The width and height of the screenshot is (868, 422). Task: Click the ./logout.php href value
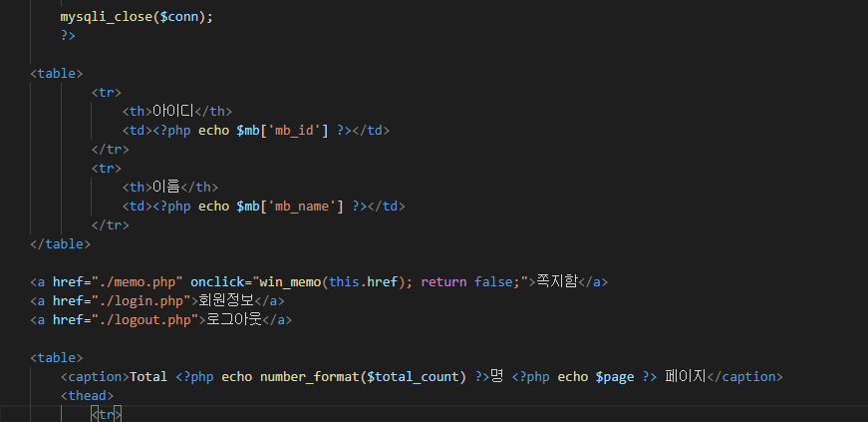[145, 320]
